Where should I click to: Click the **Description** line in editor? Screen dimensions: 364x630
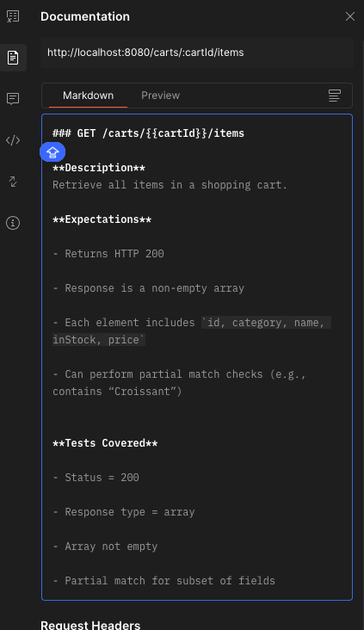(x=99, y=168)
